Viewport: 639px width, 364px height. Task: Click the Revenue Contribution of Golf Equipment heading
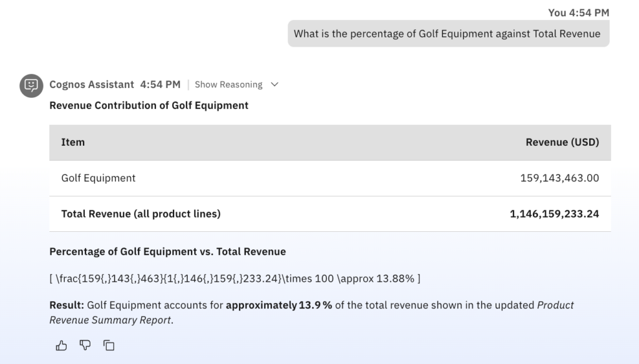pyautogui.click(x=149, y=105)
